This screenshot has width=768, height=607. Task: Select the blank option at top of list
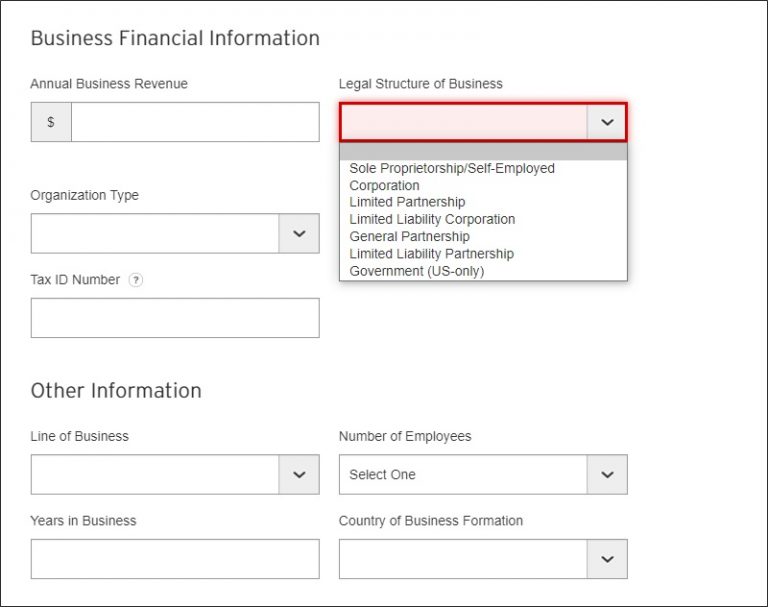pos(483,152)
